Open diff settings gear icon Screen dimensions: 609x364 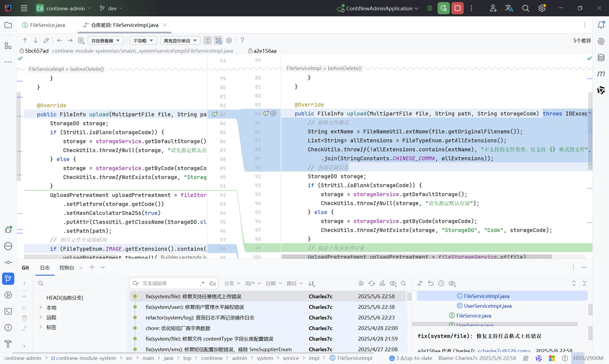(x=229, y=40)
